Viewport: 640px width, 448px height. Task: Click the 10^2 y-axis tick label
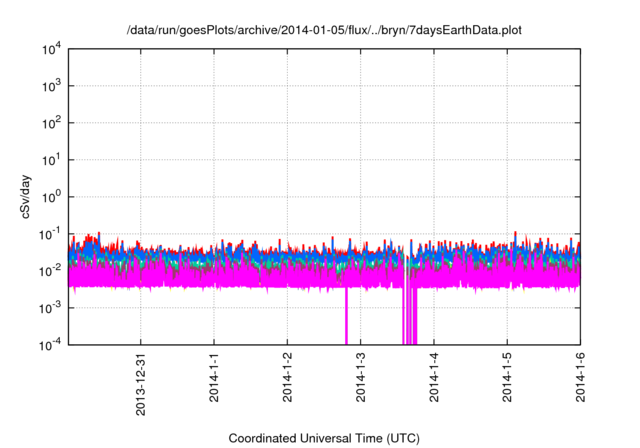(51, 123)
